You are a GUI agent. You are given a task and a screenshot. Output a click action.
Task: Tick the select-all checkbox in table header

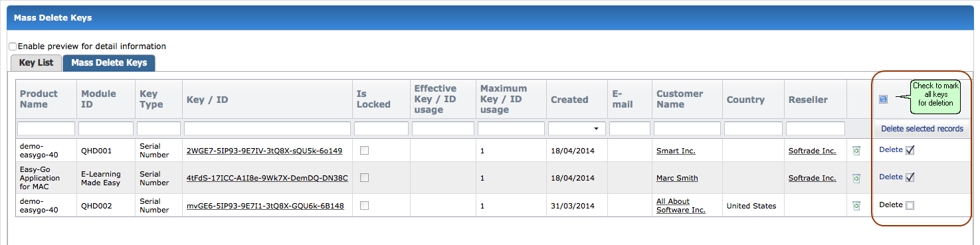pos(883,100)
